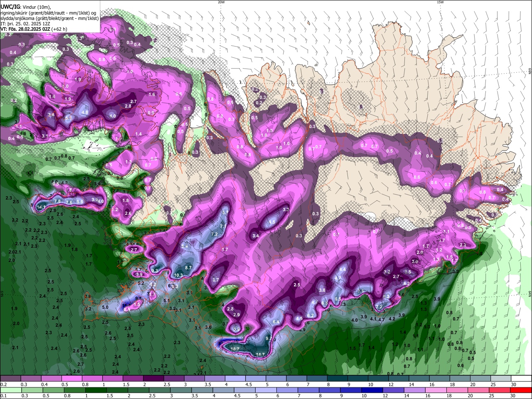
Task: Click the precipitation value "14.7" on the map
Action: [260, 355]
